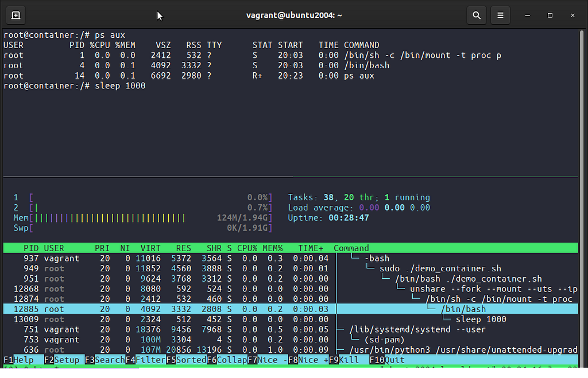This screenshot has height=378, width=588.
Task: Click RSS value 3332 in ps output
Action: [191, 65]
